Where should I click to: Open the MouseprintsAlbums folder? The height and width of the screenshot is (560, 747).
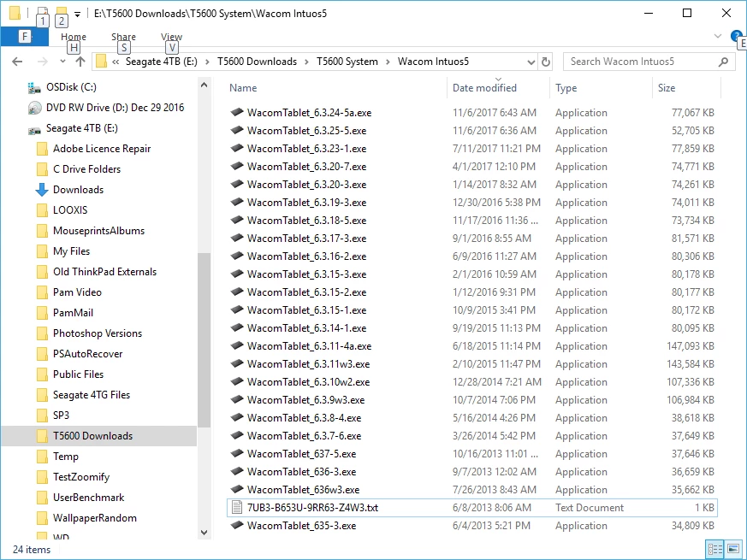click(98, 231)
